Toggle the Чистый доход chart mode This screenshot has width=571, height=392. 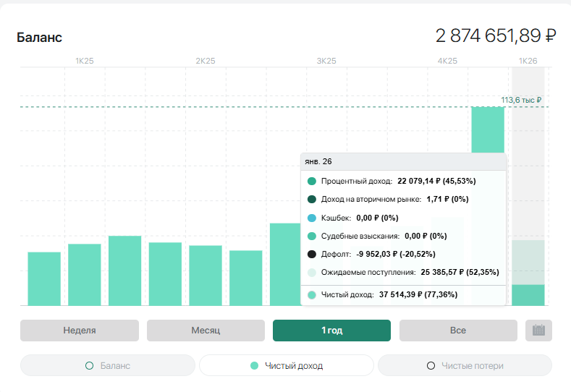287,365
